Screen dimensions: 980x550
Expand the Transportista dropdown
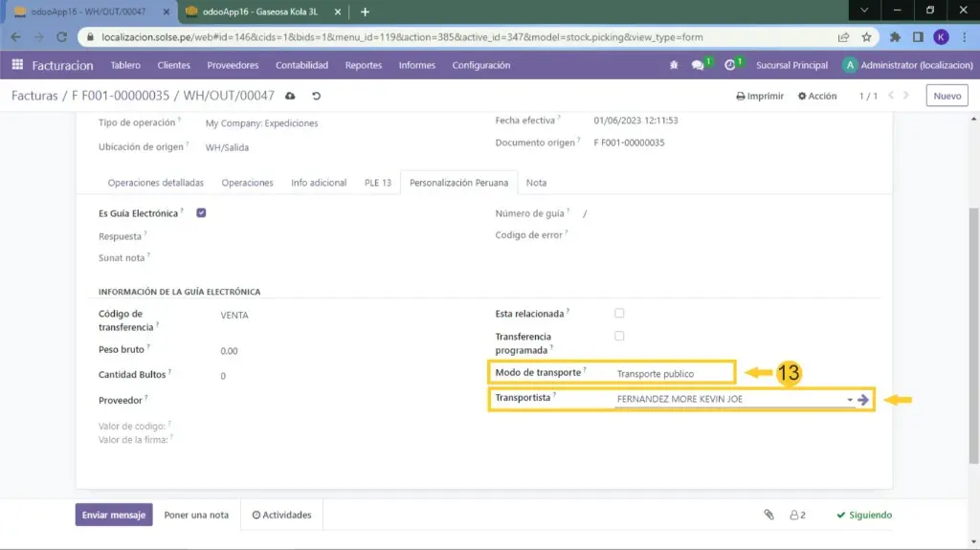tap(849, 400)
